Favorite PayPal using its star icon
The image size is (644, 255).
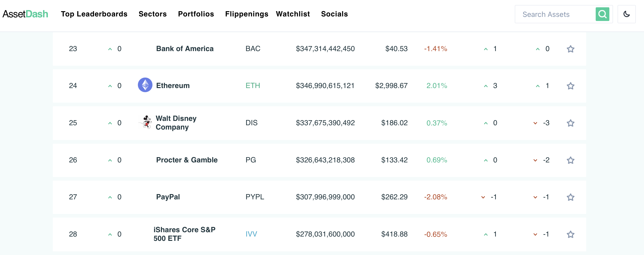tap(570, 197)
